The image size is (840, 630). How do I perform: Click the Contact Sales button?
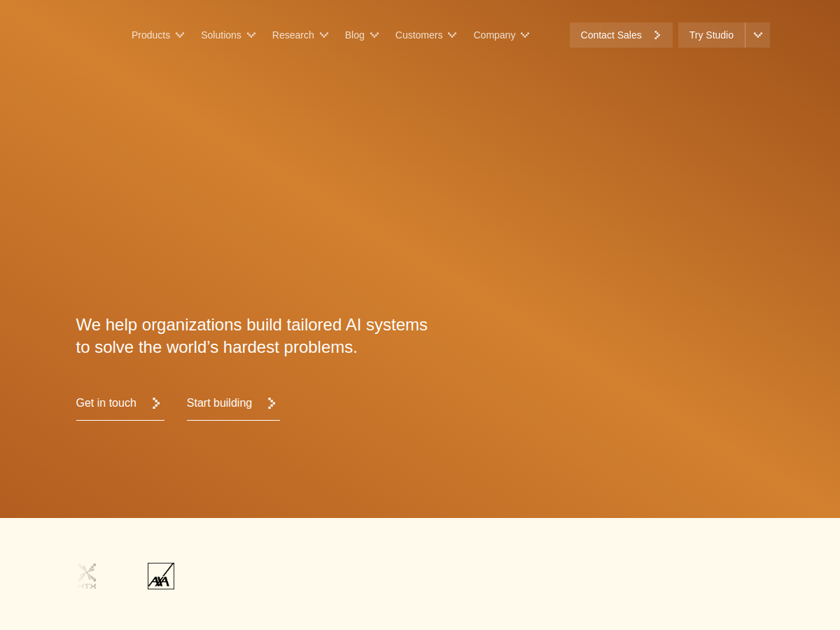tap(610, 35)
